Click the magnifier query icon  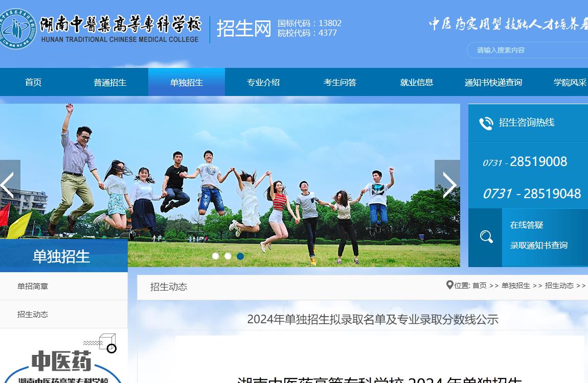[x=486, y=236]
